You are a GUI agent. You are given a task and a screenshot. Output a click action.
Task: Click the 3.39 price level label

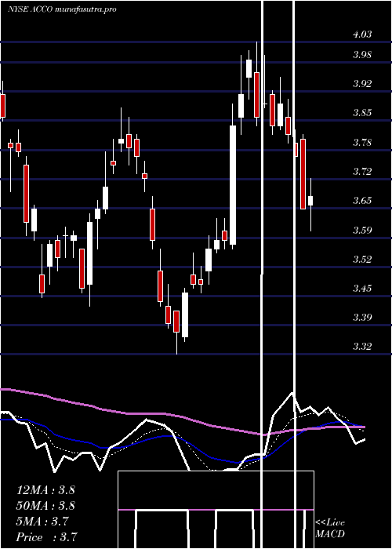click(x=362, y=318)
